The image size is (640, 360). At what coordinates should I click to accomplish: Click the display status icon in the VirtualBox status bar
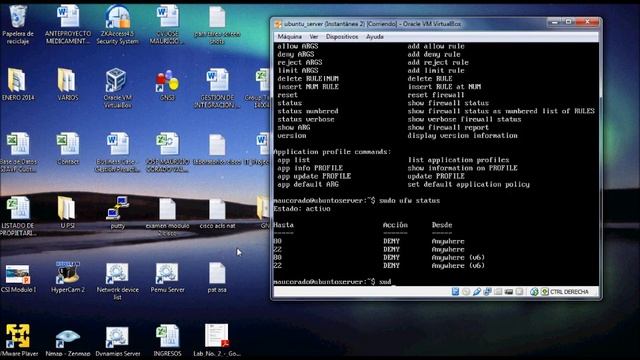point(519,292)
